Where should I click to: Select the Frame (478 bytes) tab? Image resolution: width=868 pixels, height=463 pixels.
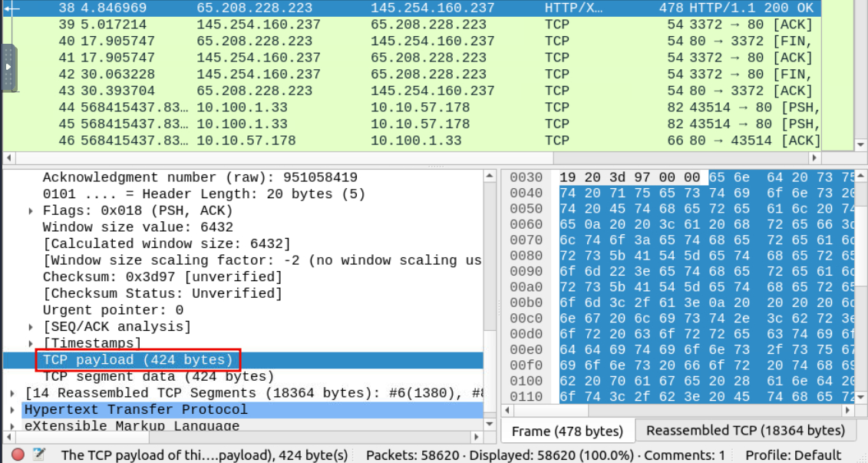tap(567, 432)
